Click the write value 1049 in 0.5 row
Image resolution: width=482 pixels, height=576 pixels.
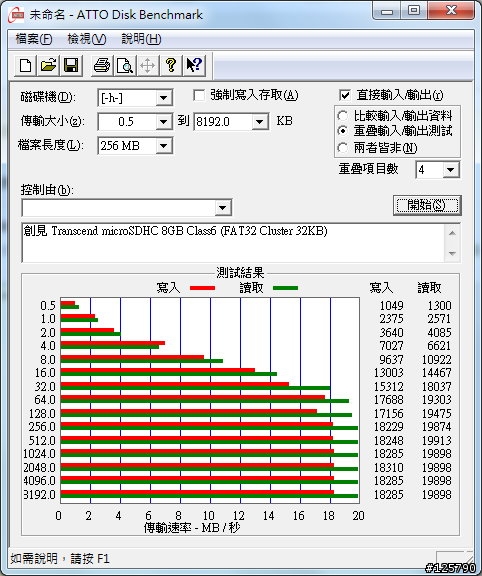(392, 306)
